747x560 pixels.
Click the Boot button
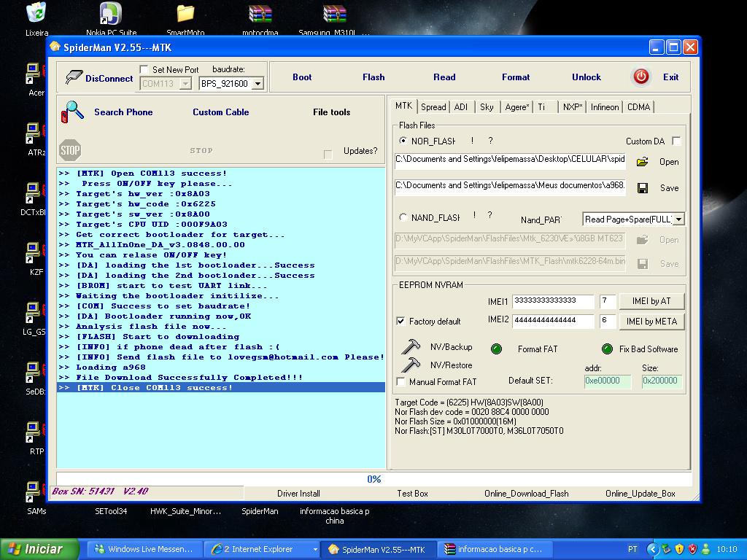point(302,77)
